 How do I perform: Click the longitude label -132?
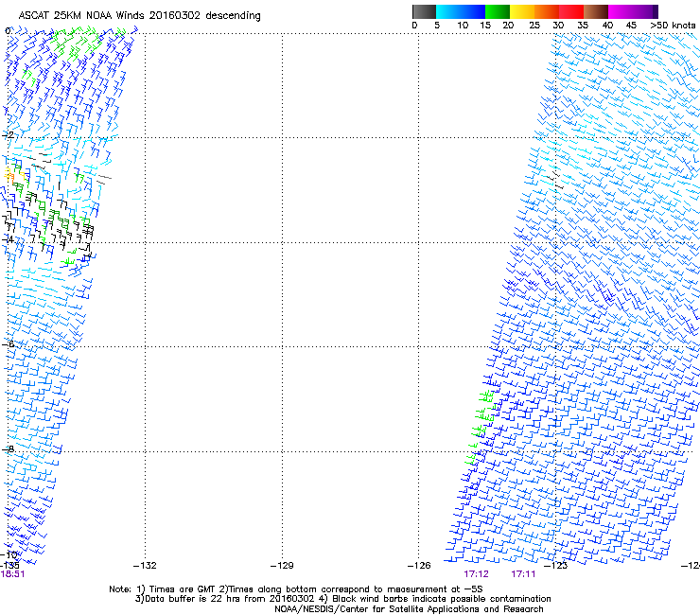pos(145,566)
